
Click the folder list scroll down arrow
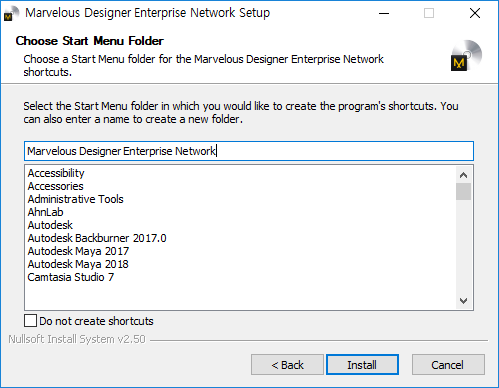tap(463, 301)
